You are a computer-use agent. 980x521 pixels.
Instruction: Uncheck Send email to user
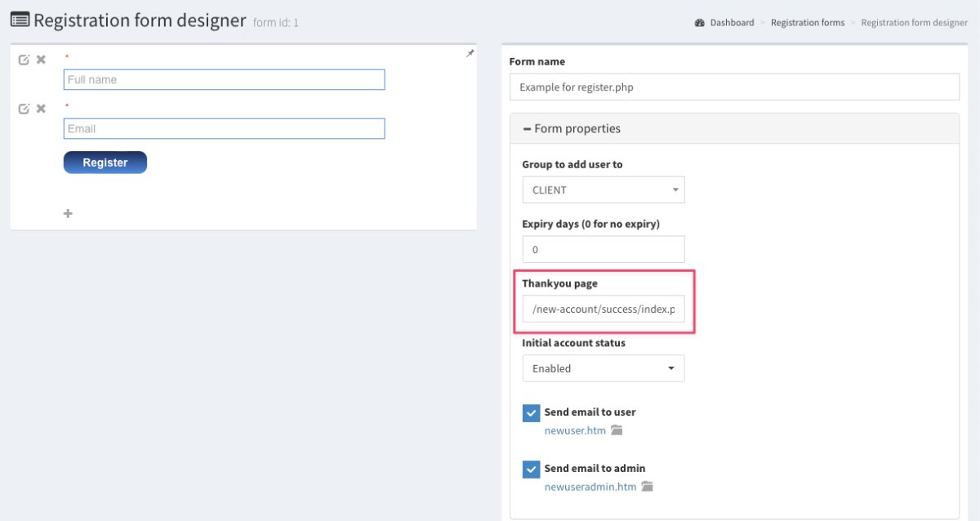pos(531,412)
